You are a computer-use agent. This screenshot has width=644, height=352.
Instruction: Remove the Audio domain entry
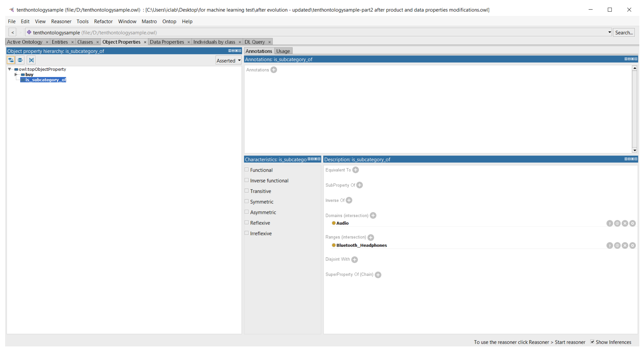(625, 223)
